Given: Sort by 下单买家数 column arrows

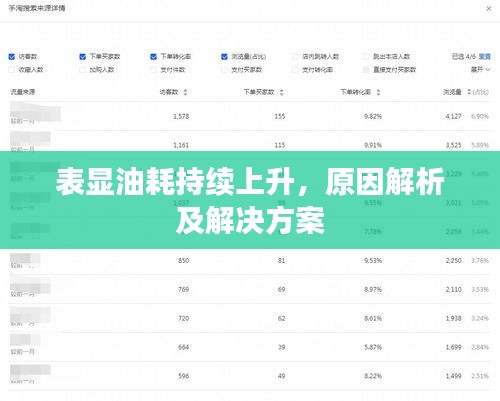Looking at the screenshot, I should coord(282,92).
